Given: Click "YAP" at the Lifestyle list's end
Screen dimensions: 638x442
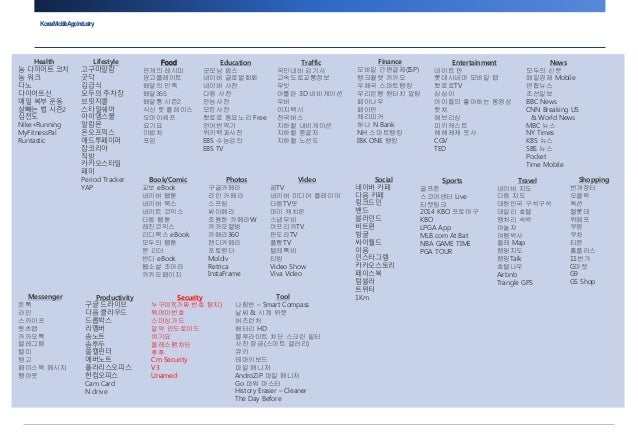Looking at the screenshot, I should (x=87, y=188).
